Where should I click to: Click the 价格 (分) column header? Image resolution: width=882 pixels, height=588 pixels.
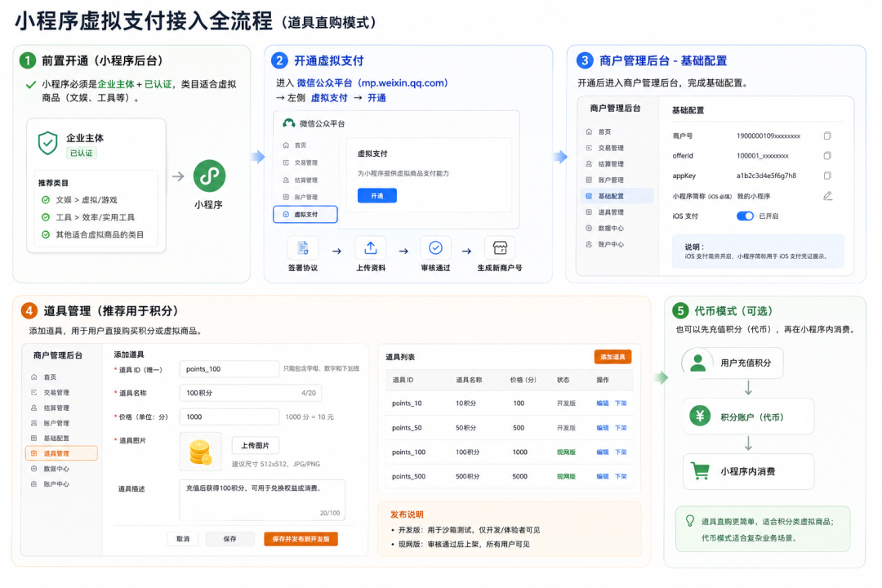pyautogui.click(x=523, y=380)
